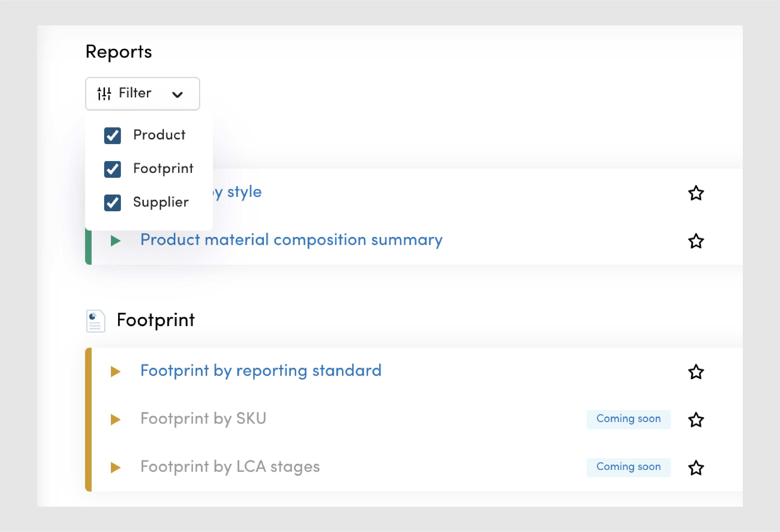
Task: Click Coming soon badge for Footprint by SKU
Action: pos(628,419)
